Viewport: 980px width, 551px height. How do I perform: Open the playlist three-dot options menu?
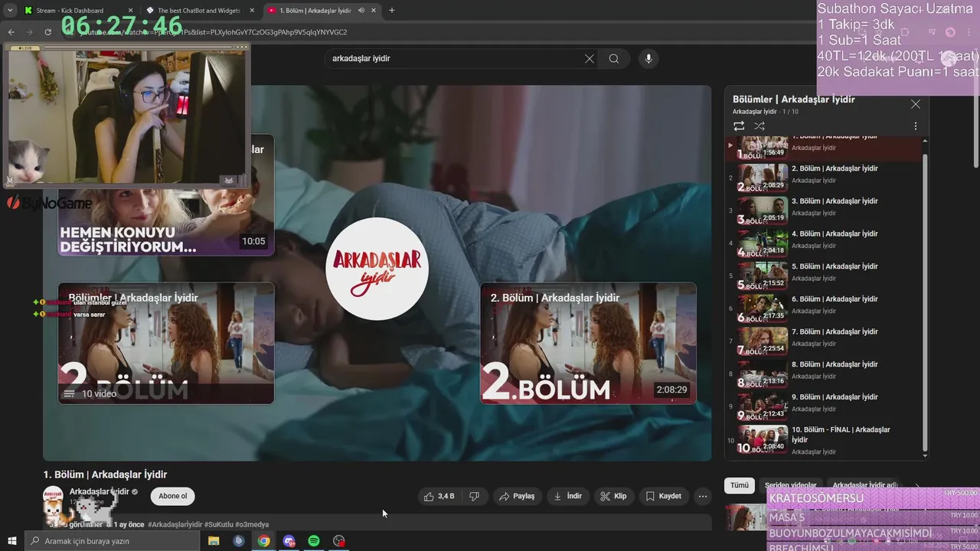coord(915,126)
